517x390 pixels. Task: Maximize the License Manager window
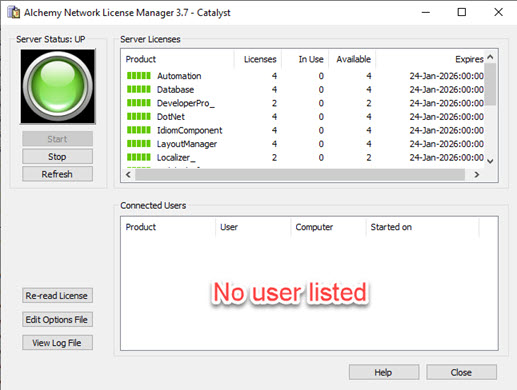(x=462, y=12)
